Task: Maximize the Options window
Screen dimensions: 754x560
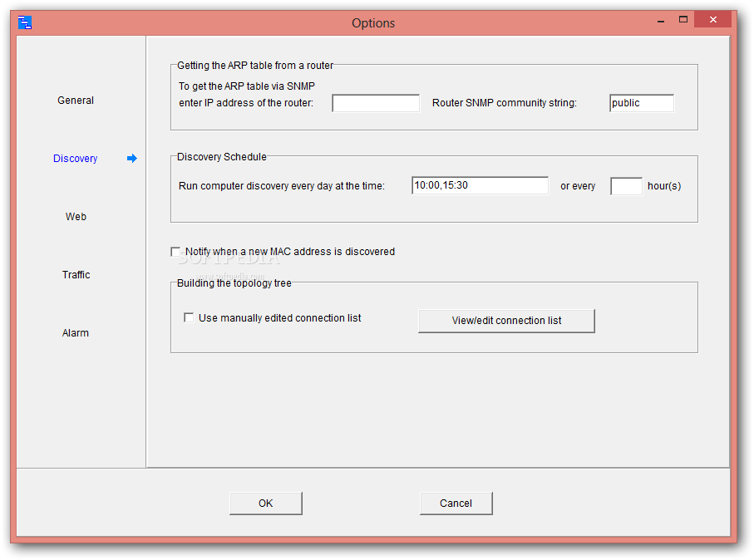Action: point(683,20)
